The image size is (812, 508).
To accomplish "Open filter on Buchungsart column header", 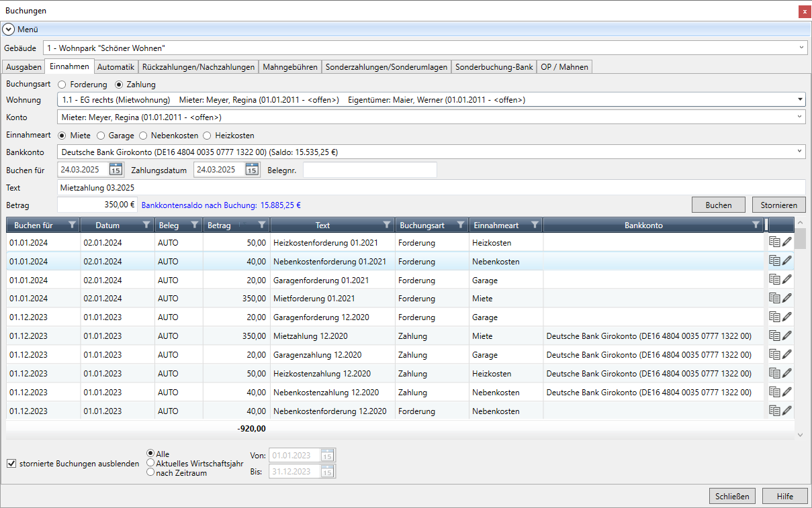I will (461, 225).
